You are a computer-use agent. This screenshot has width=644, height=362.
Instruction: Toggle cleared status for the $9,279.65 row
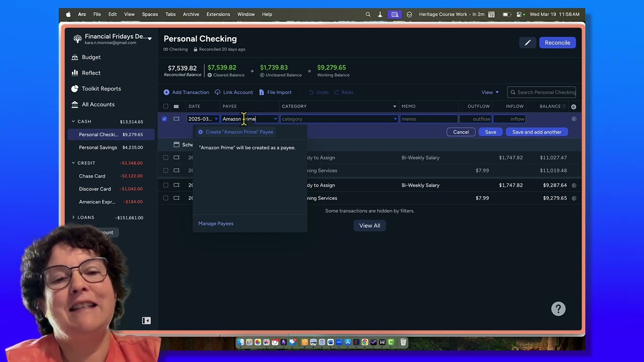[x=574, y=198]
